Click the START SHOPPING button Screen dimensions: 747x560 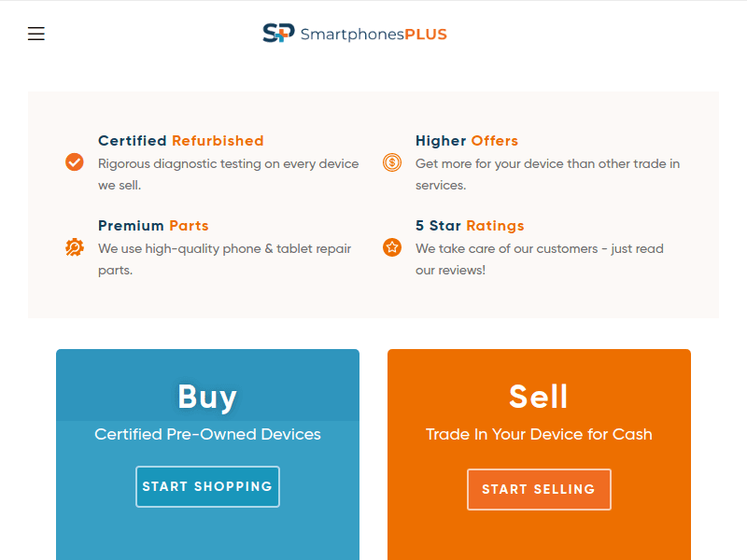[x=207, y=486]
